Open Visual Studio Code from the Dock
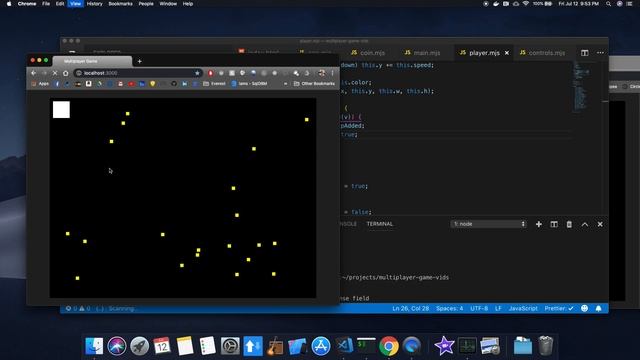The width and height of the screenshot is (640, 360). 344,346
